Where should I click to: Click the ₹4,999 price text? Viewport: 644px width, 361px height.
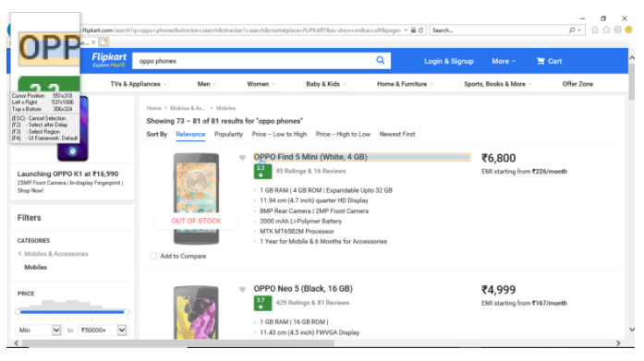498,290
